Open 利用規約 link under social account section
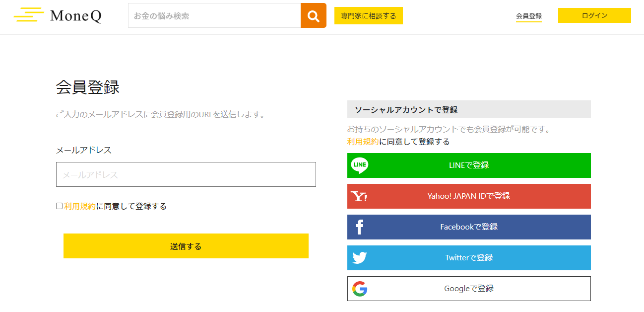 click(x=363, y=142)
